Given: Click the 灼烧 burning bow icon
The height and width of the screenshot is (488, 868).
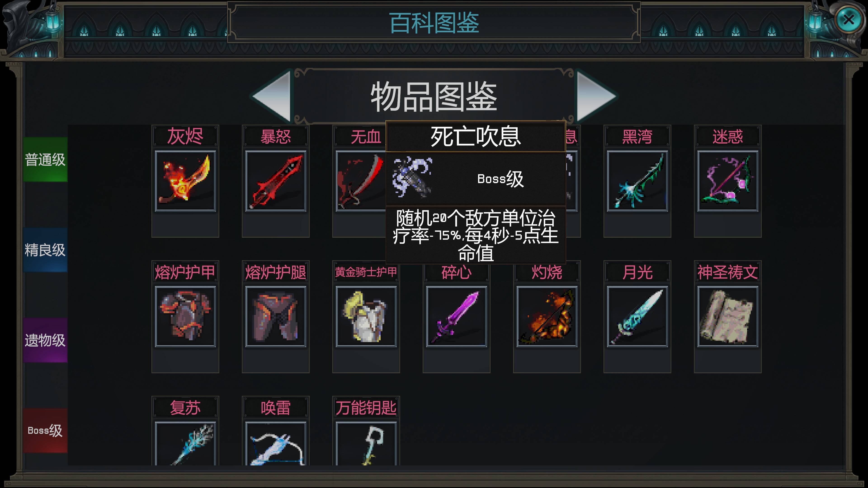Looking at the screenshot, I should tap(547, 317).
